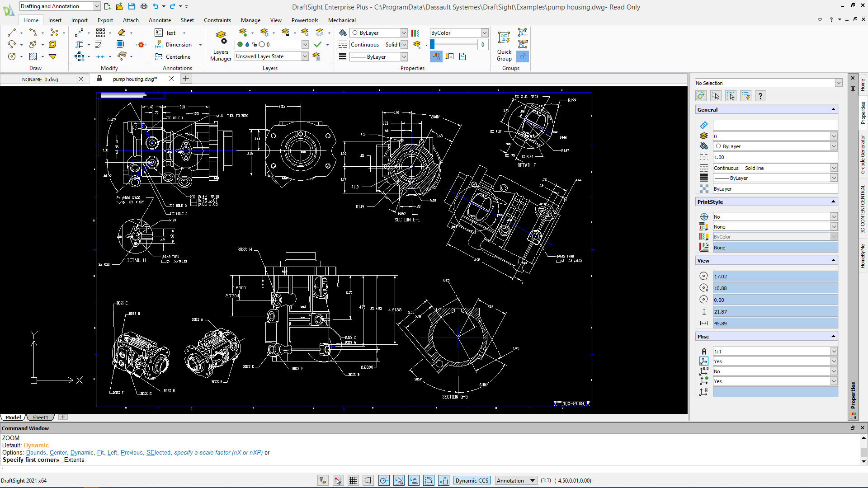Toggle Ortho mode in status bar
The width and height of the screenshot is (868, 488).
click(x=368, y=480)
